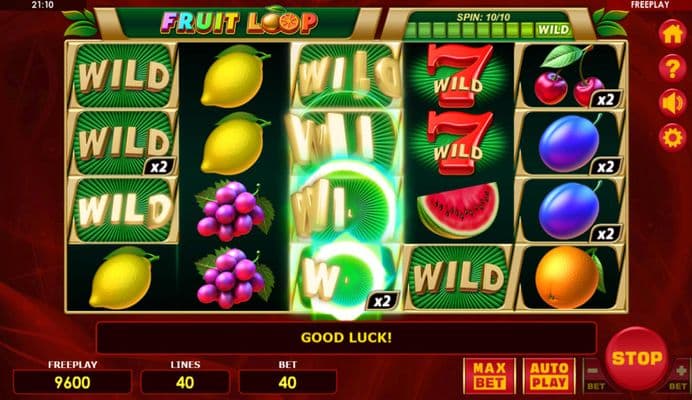This screenshot has width=692, height=400.
Task: Increase bet with the plus button
Action: pyautogui.click(x=680, y=376)
